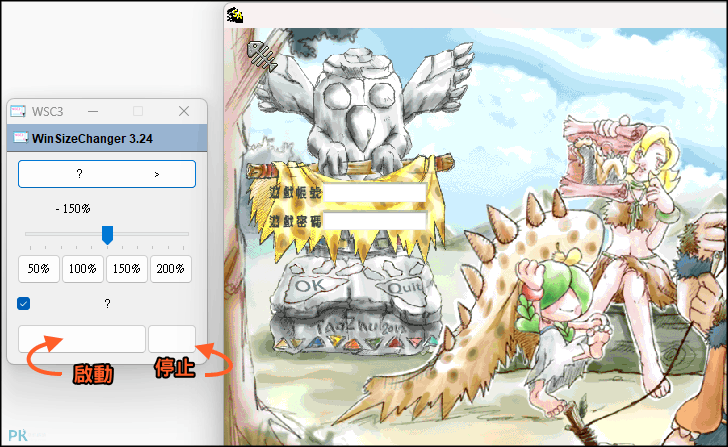728x447 pixels.
Task: Click the WinSizeChanger 3.24 header icon
Action: coord(20,138)
